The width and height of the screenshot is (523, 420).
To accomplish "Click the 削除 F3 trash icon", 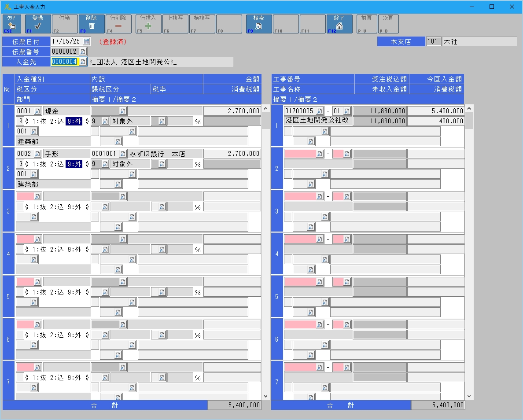I will pos(92,26).
